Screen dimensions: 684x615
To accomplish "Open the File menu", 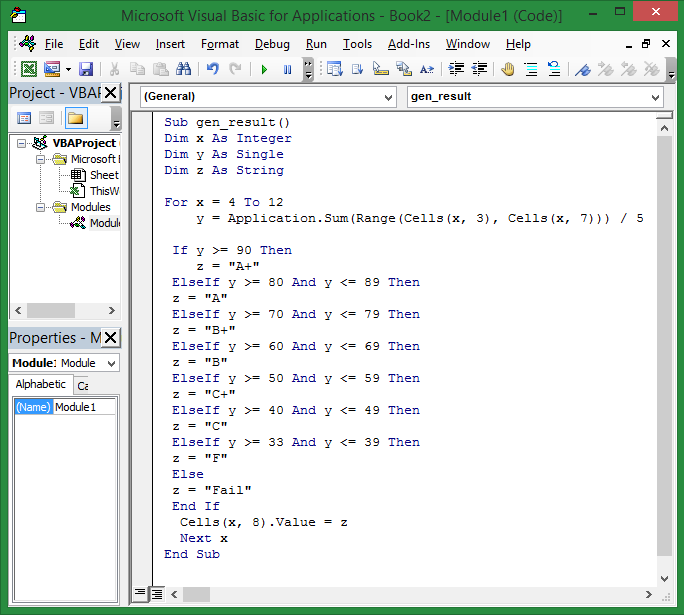I will coord(54,44).
